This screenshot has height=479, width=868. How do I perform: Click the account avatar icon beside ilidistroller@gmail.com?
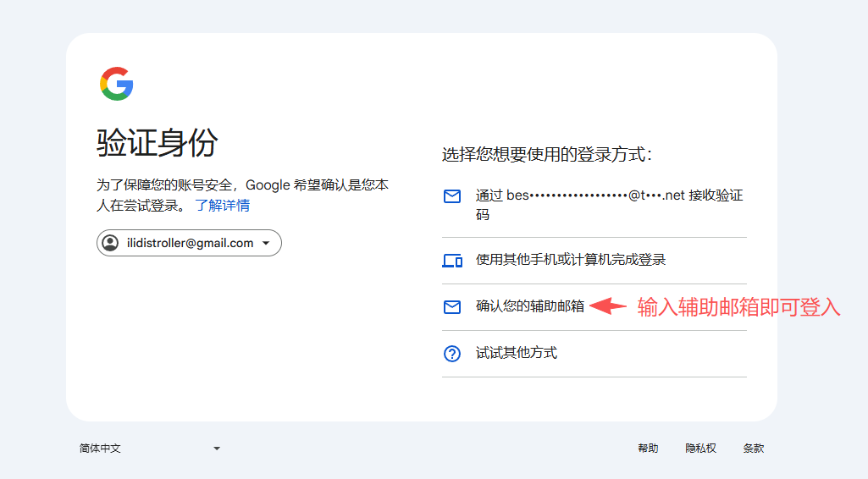tap(110, 243)
